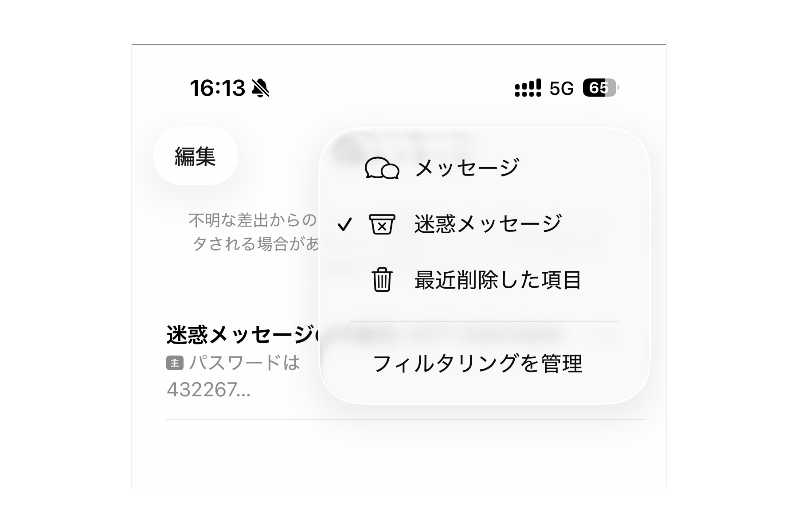Tap the 432267… code preview line
The image size is (798, 532).
point(208,390)
